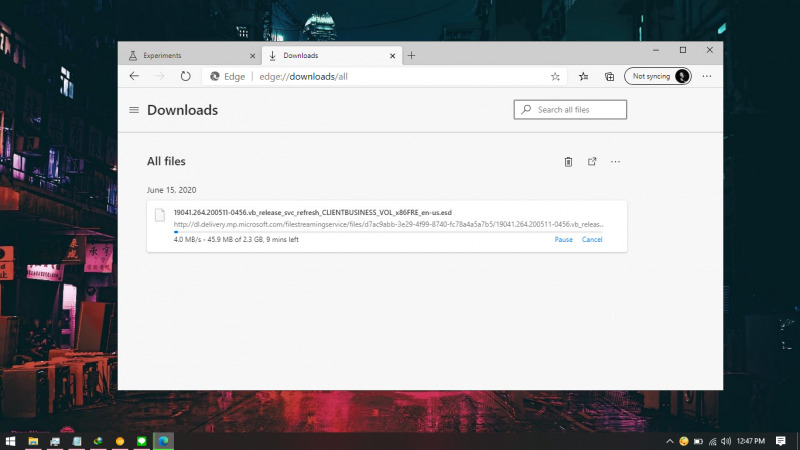Image resolution: width=800 pixels, height=450 pixels.
Task: Open the All files more options menu
Action: tap(615, 162)
